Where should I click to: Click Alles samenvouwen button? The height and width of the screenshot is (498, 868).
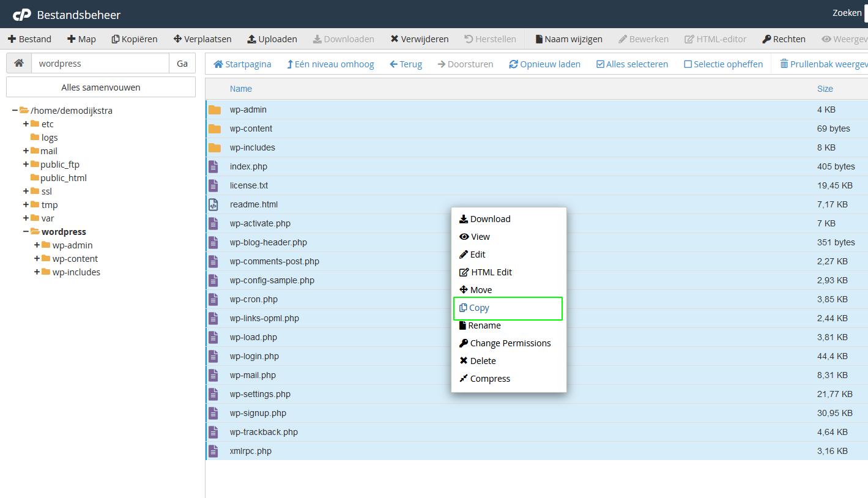coord(101,87)
